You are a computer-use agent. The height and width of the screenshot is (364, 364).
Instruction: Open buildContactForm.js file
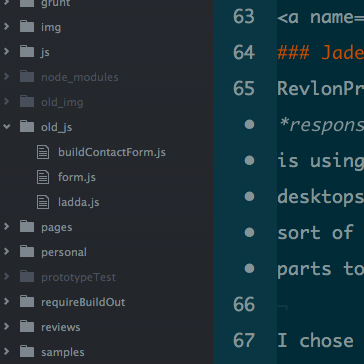[112, 152]
